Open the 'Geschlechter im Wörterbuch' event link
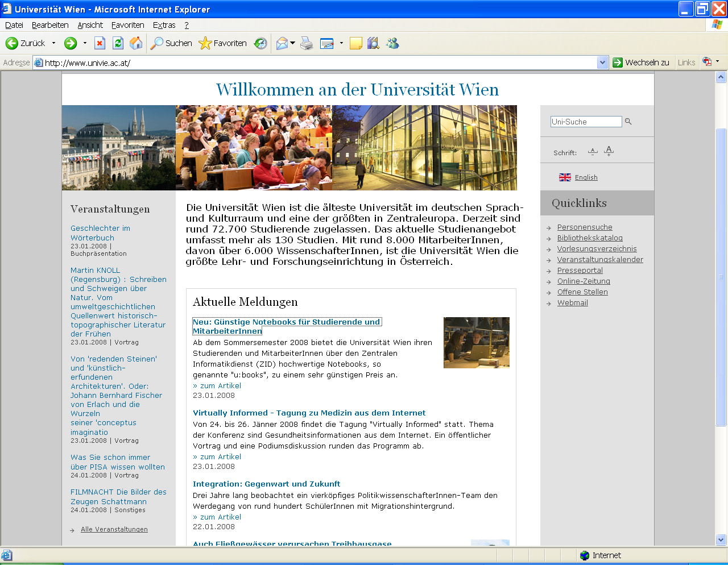Image resolution: width=728 pixels, height=565 pixels. [x=100, y=233]
